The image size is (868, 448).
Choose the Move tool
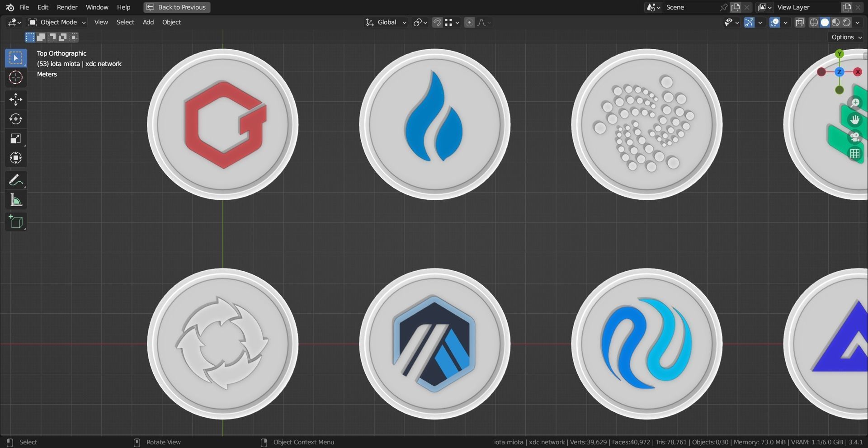(x=16, y=99)
